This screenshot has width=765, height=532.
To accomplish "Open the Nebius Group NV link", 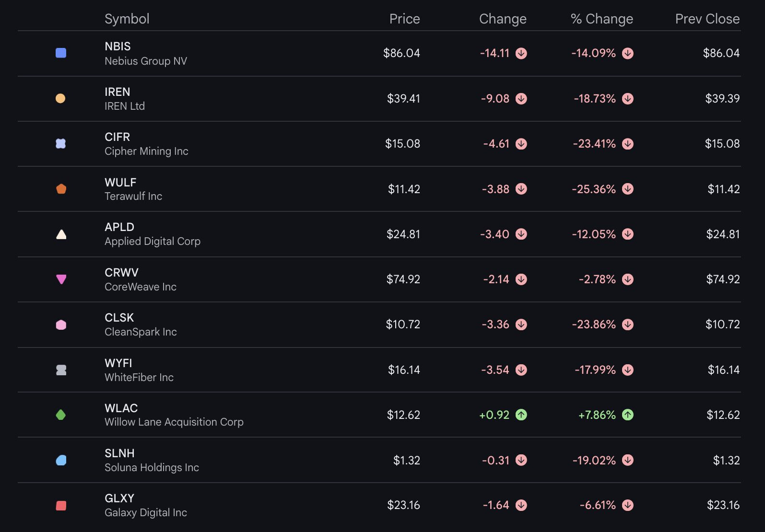I will click(145, 61).
